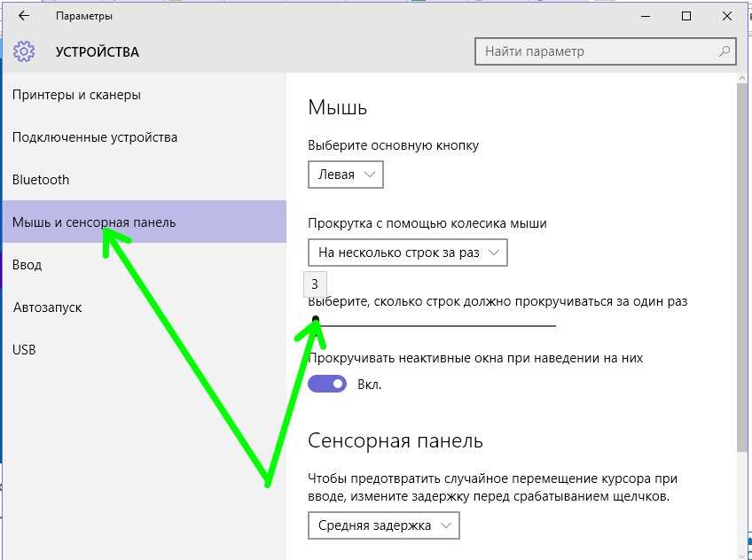Maximize the Параметры window
This screenshot has height=560, width=752.
click(x=686, y=16)
